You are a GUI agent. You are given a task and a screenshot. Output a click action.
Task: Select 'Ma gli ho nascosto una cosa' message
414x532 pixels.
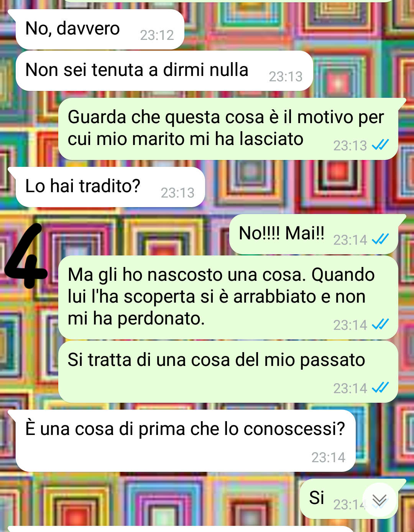[x=228, y=298]
